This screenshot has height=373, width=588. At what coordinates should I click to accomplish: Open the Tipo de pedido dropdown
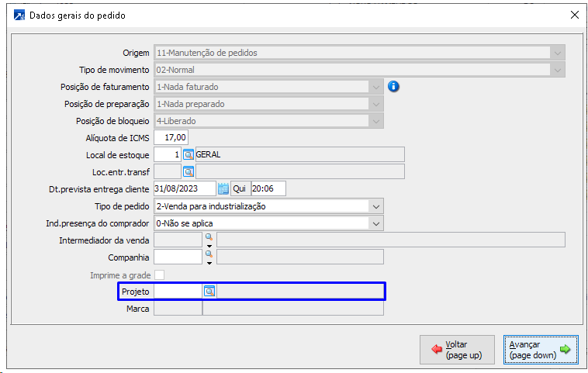coord(375,206)
